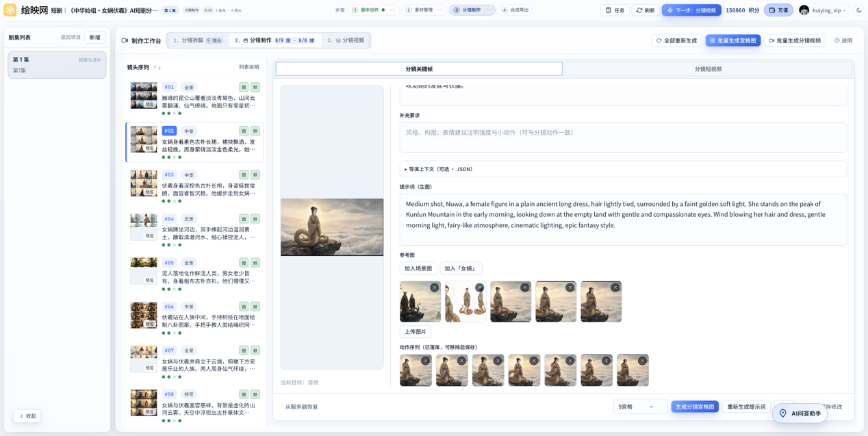Click 全部重新生成 button
Image resolution: width=868 pixels, height=436 pixels.
coord(676,40)
